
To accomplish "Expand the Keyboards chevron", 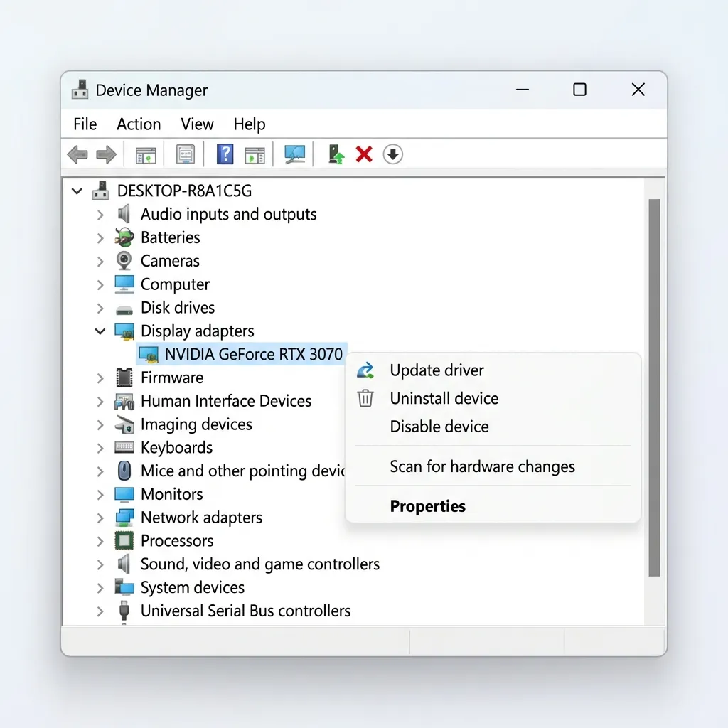I will tap(100, 448).
